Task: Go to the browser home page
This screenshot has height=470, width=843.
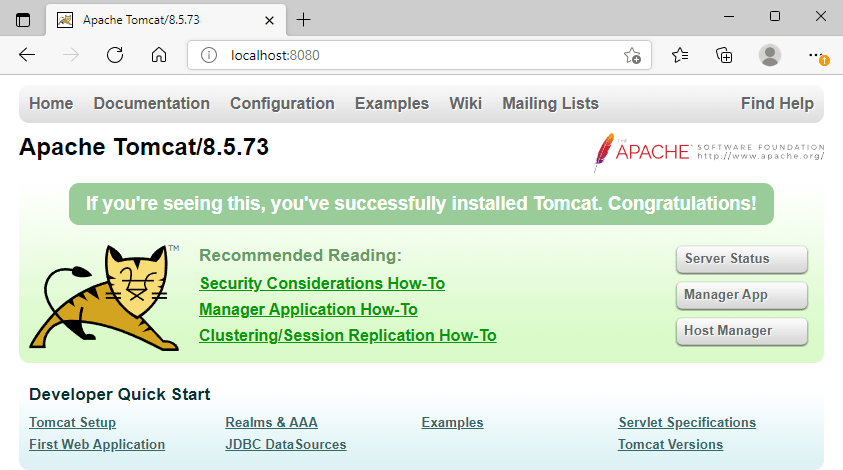Action: tap(158, 55)
